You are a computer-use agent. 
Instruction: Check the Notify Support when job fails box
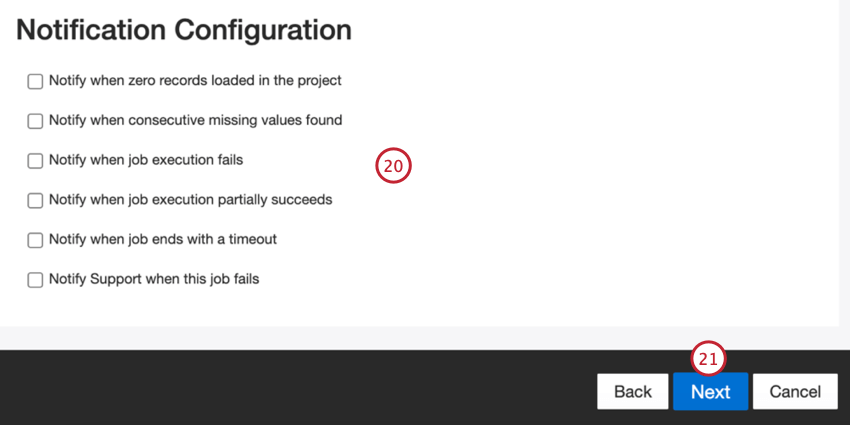pyautogui.click(x=35, y=280)
